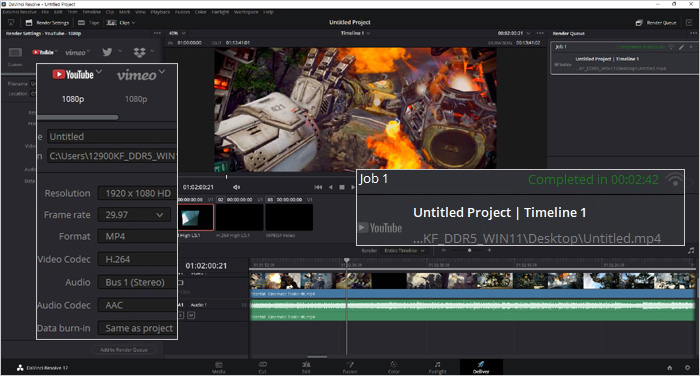
Task: Choose the Dropbox render preset
Action: [139, 52]
